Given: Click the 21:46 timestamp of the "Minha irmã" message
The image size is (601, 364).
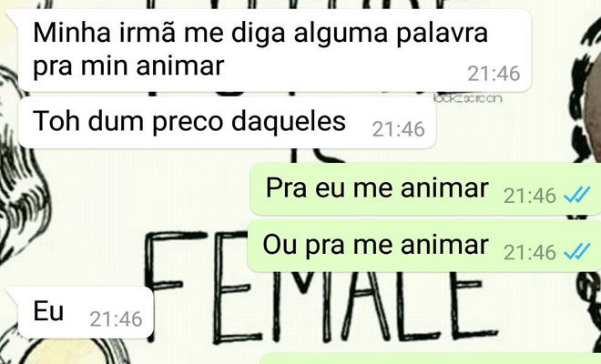Looking at the screenshot, I should (494, 73).
